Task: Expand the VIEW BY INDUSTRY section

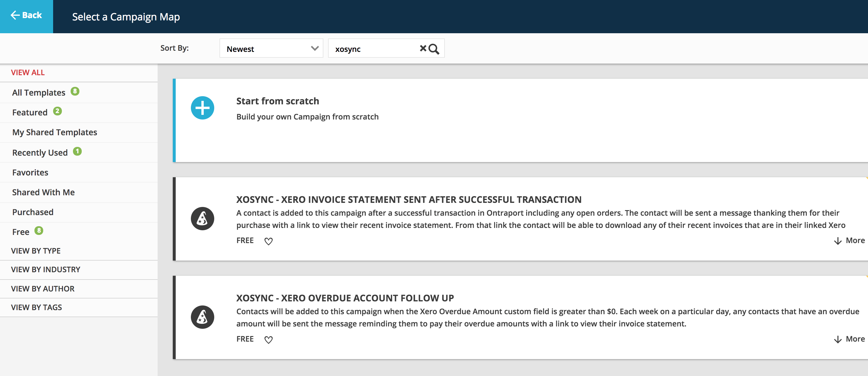Action: (x=46, y=269)
